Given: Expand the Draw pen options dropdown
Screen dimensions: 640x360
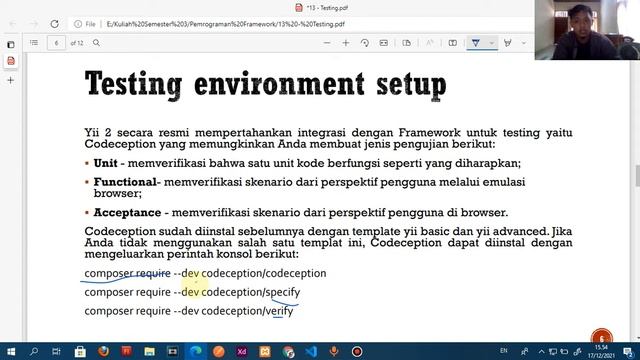Looking at the screenshot, I should click(492, 43).
